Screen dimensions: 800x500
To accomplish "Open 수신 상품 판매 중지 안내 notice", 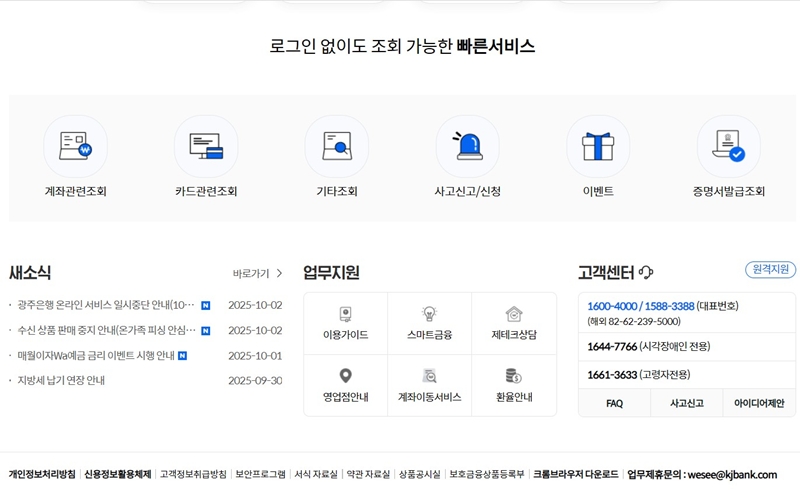I will point(106,330).
